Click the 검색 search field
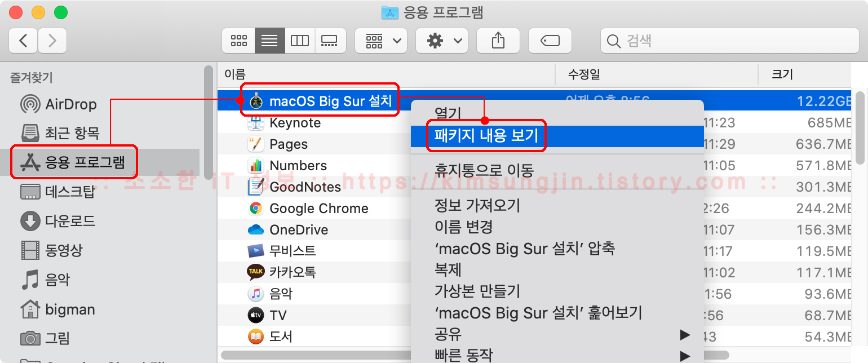The image size is (868, 363). [x=729, y=41]
